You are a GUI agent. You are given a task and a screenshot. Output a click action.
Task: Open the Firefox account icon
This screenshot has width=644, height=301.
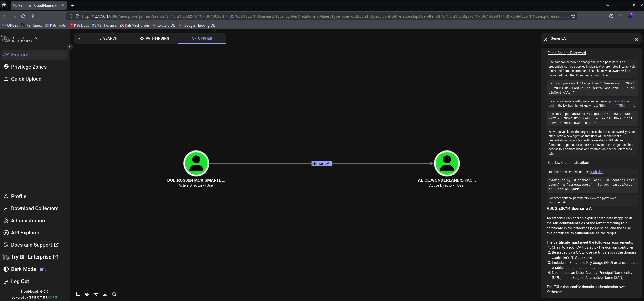point(611,16)
